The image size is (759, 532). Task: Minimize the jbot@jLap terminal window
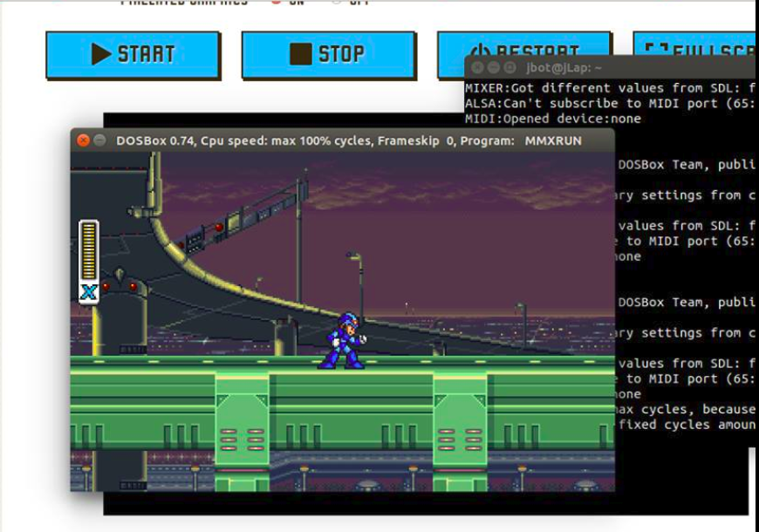(493, 68)
